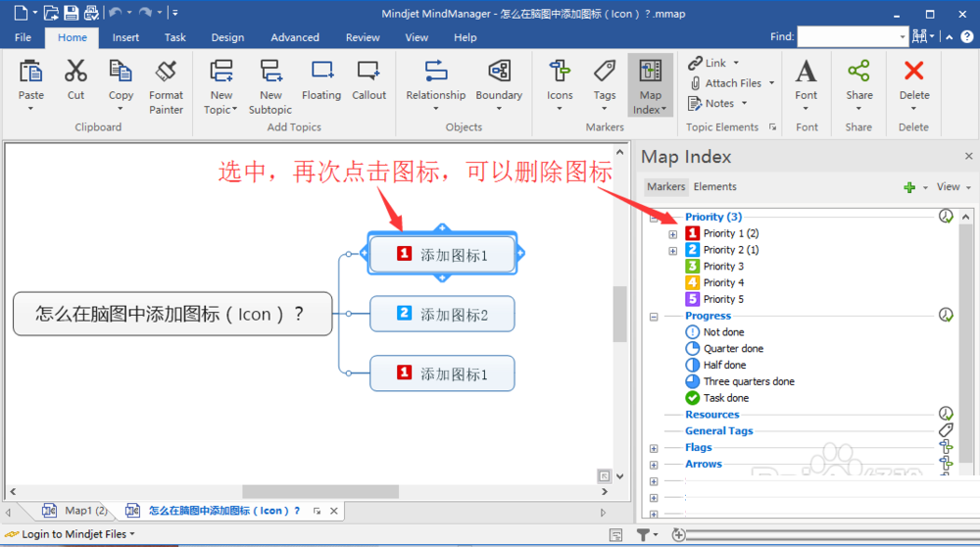Image resolution: width=980 pixels, height=547 pixels.
Task: Switch to the Task ribbon tab
Action: pyautogui.click(x=175, y=37)
